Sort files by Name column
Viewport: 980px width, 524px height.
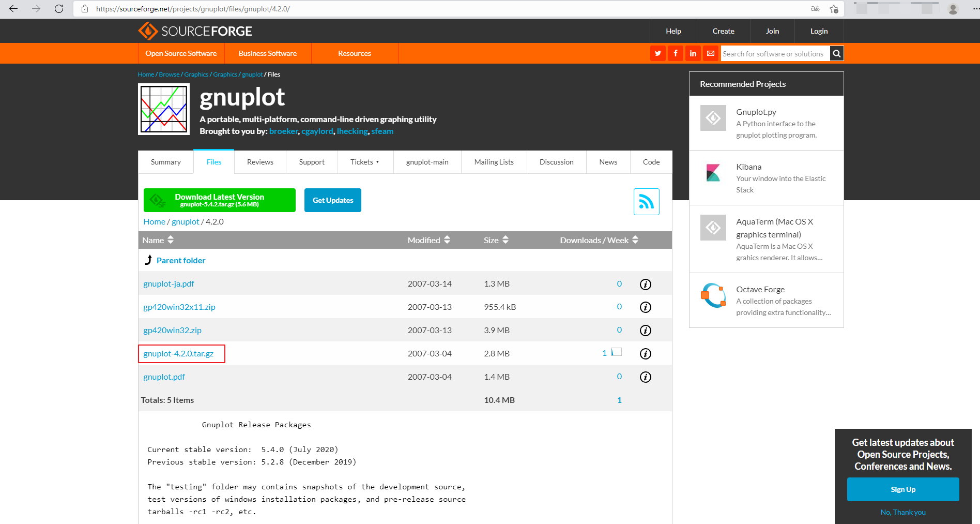(x=158, y=240)
